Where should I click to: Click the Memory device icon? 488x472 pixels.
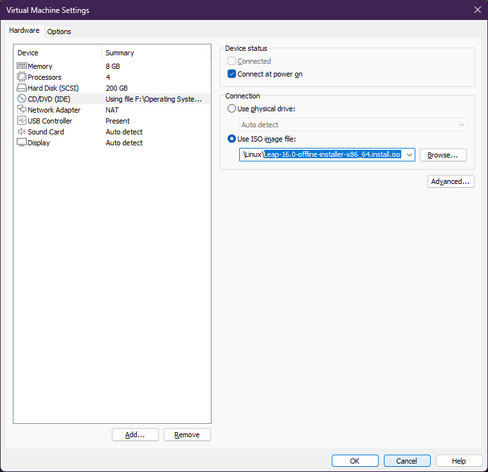click(x=21, y=66)
